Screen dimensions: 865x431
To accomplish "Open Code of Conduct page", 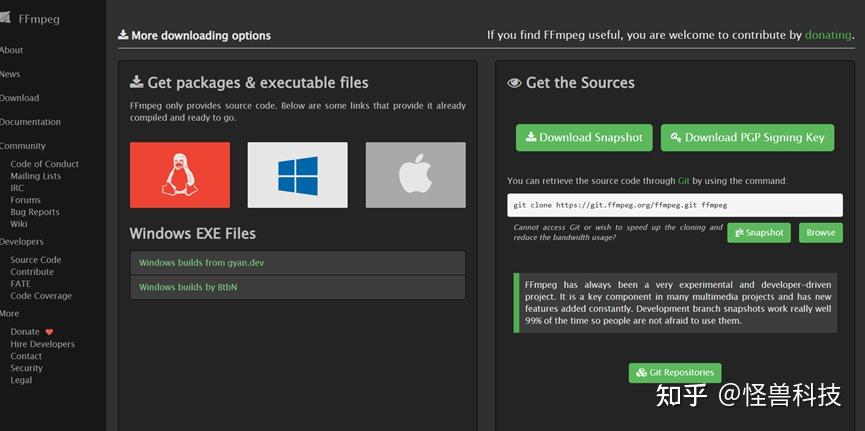I will (x=44, y=164).
